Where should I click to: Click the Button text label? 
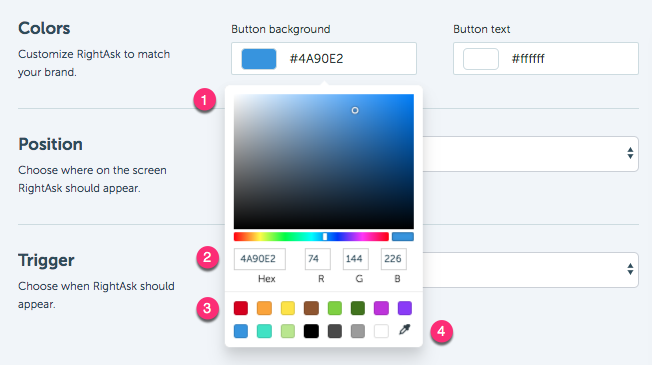click(482, 29)
